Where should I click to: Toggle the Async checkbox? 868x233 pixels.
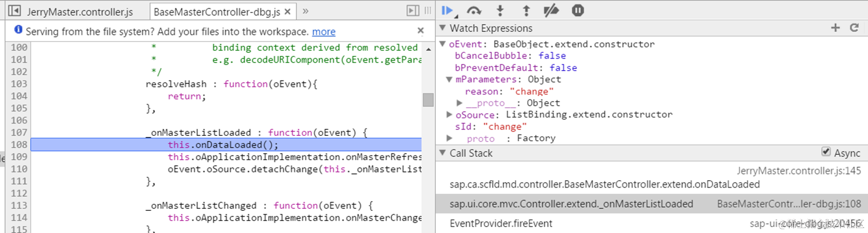826,152
